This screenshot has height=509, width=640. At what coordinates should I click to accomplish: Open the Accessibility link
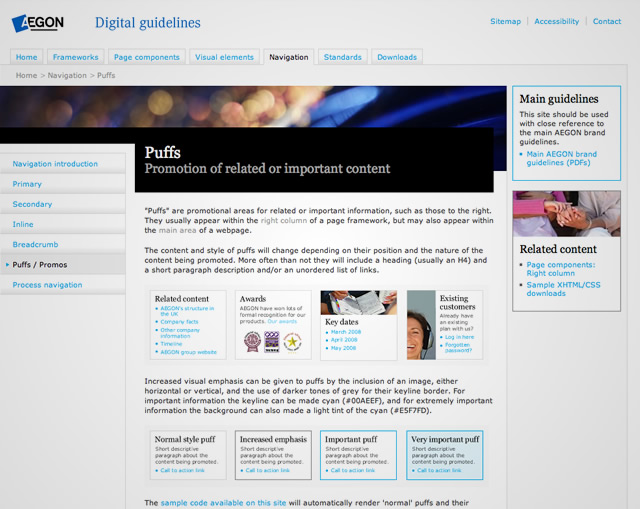556,21
